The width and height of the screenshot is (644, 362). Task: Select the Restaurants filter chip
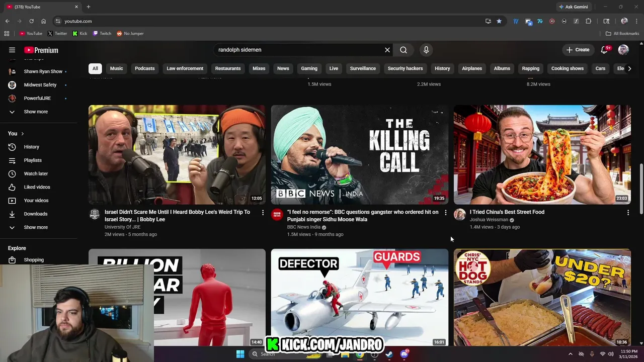pos(228,68)
